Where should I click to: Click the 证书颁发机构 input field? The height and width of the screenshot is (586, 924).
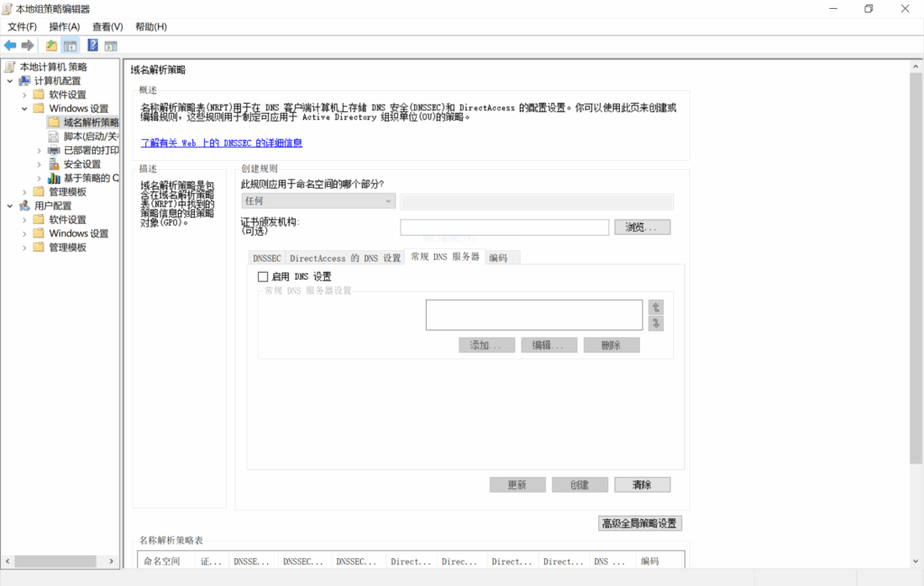pyautogui.click(x=504, y=227)
